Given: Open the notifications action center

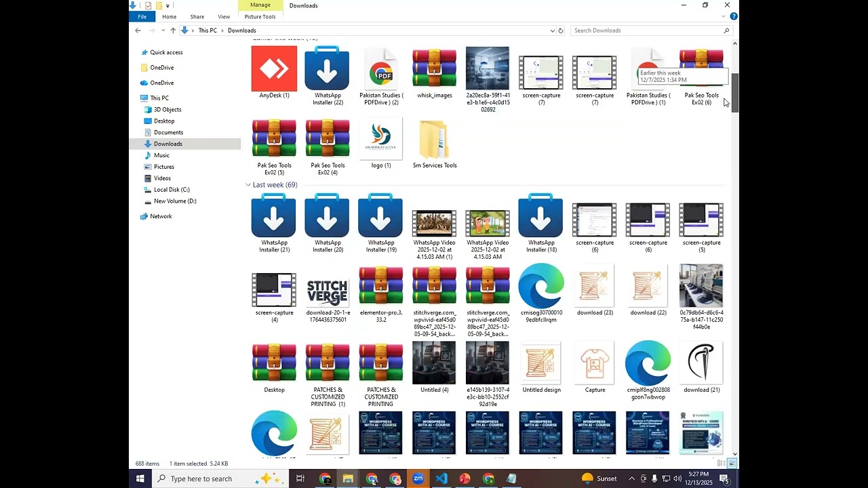Looking at the screenshot, I should click(x=724, y=479).
